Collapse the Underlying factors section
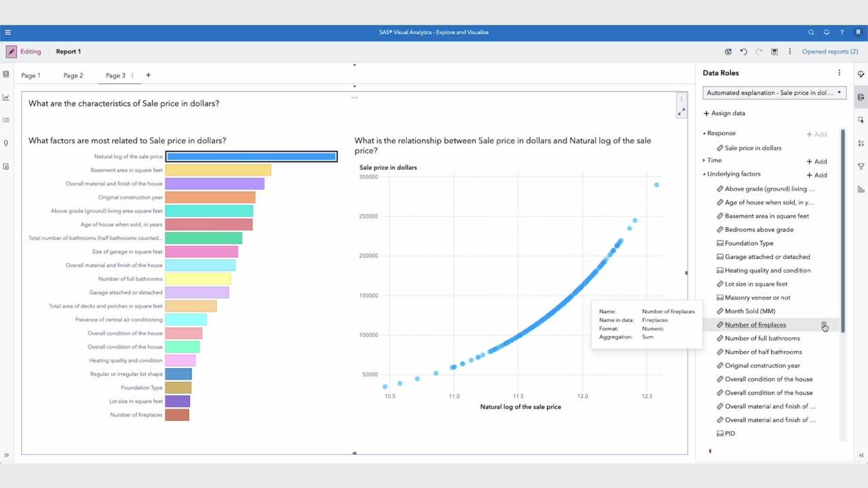Viewport: 868px width, 488px height. coord(704,174)
